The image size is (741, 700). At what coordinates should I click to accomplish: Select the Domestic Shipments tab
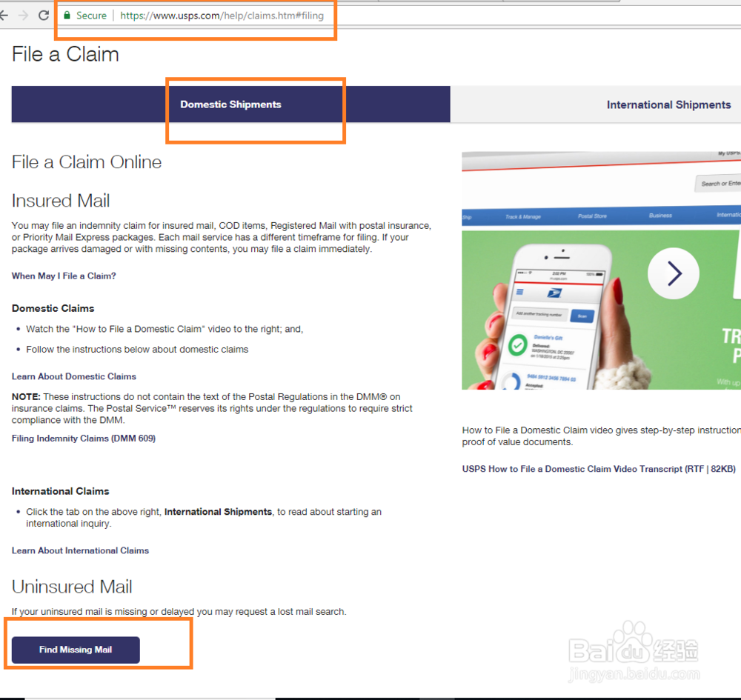tap(230, 104)
